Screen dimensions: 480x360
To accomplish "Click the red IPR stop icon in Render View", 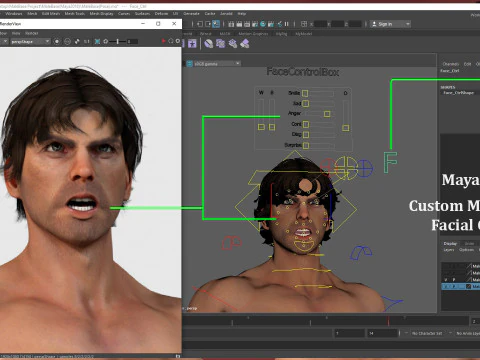I will 164,41.
